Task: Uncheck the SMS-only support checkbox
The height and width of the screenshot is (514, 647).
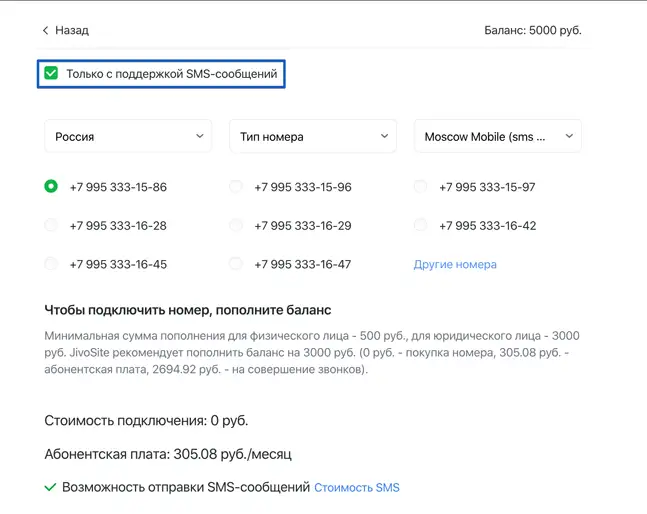Action: point(51,73)
